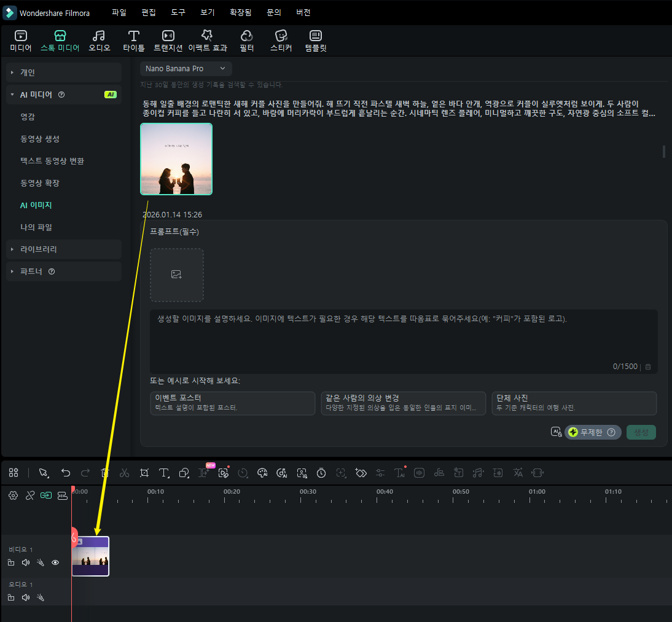Image resolution: width=672 pixels, height=622 pixels.
Task: Toggle lock on 비디오 1 track
Action: [11, 562]
